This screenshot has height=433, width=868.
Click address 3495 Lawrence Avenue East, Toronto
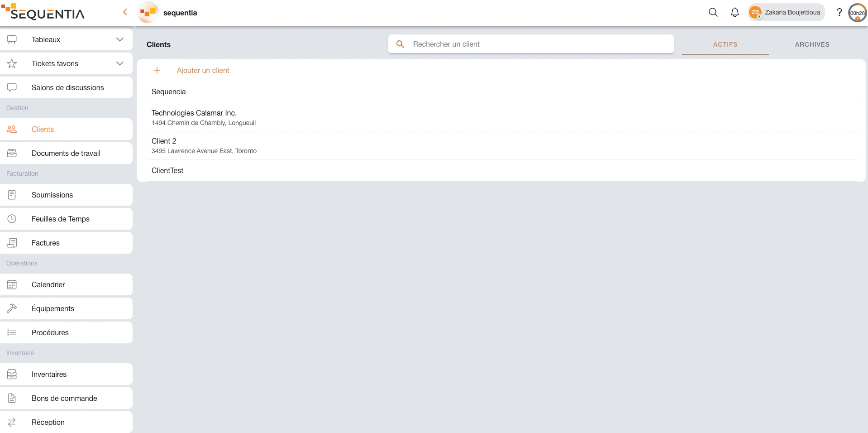(204, 151)
